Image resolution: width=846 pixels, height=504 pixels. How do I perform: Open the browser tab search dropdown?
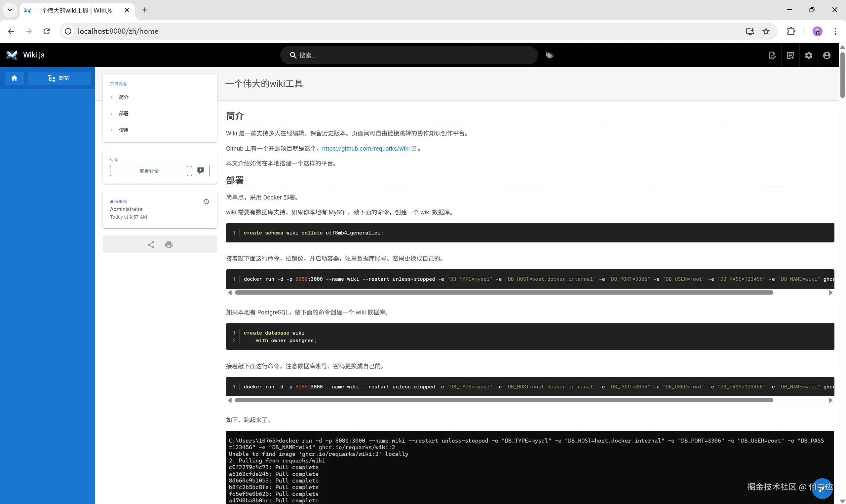10,10
